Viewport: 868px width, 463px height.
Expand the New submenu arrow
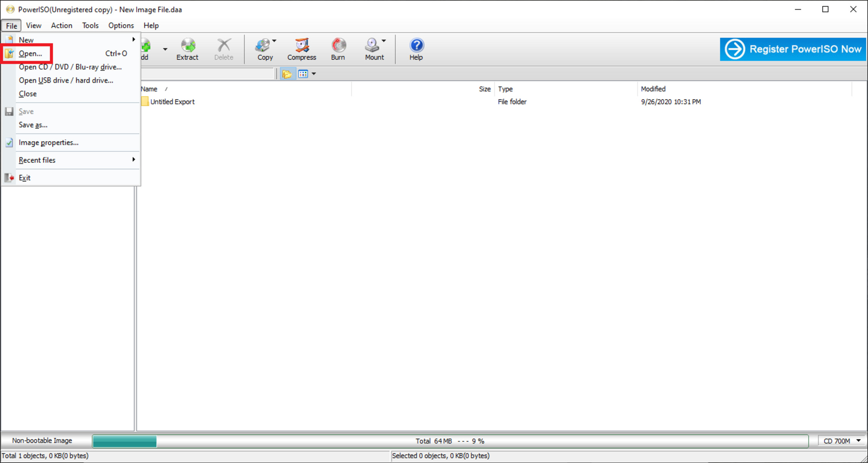tap(133, 39)
